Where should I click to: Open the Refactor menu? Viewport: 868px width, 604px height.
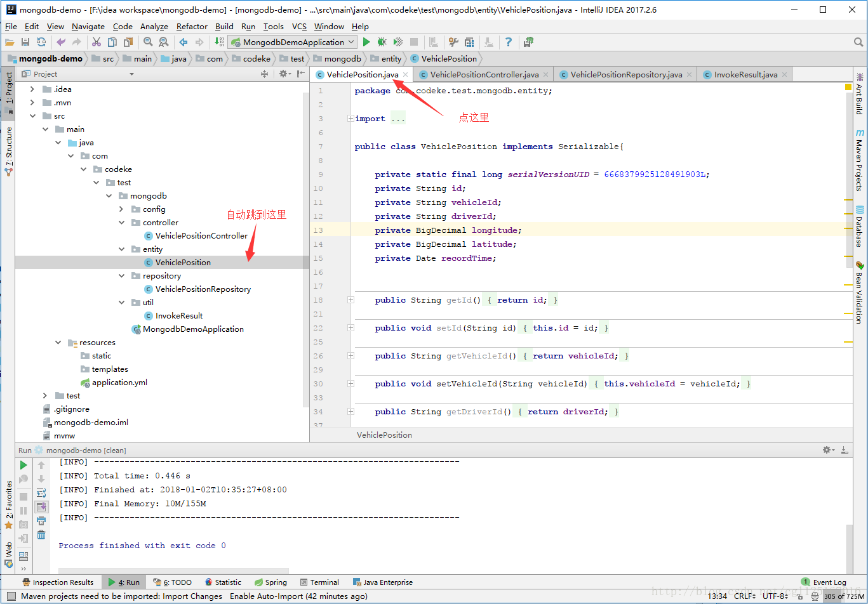pyautogui.click(x=192, y=26)
